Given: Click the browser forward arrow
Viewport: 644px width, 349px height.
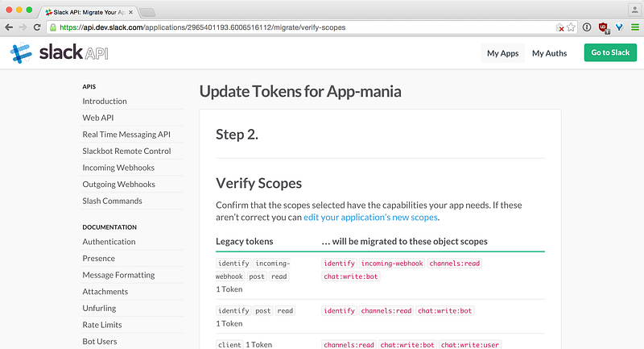Looking at the screenshot, I should point(23,27).
